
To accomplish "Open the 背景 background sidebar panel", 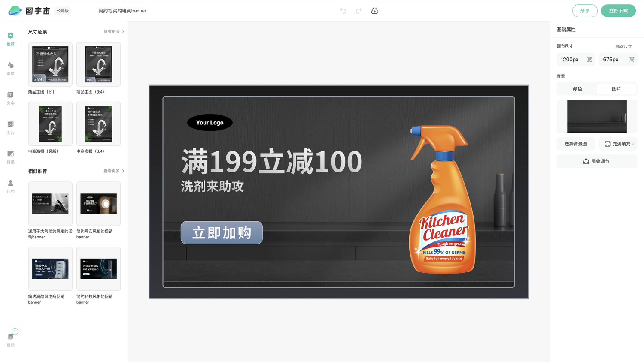I will click(x=11, y=157).
